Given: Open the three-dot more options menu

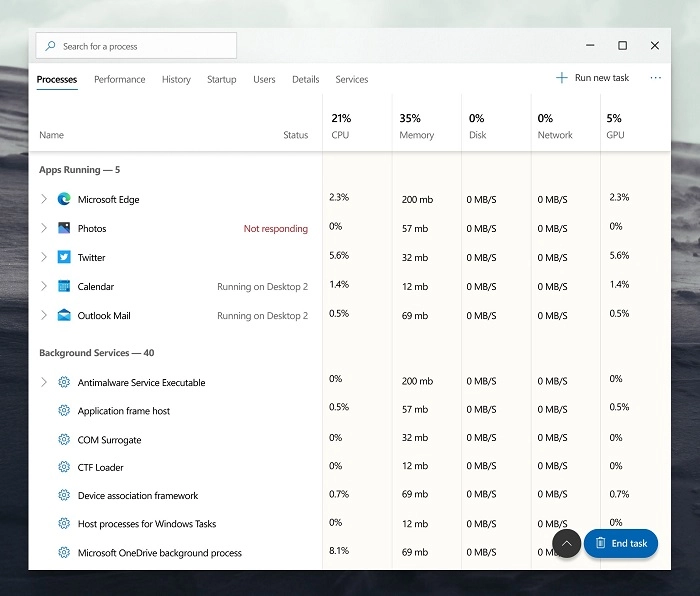Looking at the screenshot, I should [x=655, y=78].
